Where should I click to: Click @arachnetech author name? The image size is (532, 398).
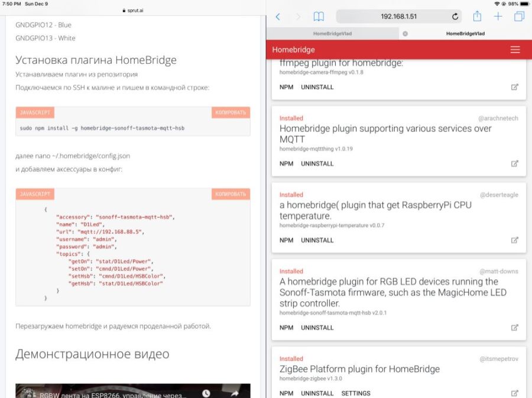click(x=498, y=118)
